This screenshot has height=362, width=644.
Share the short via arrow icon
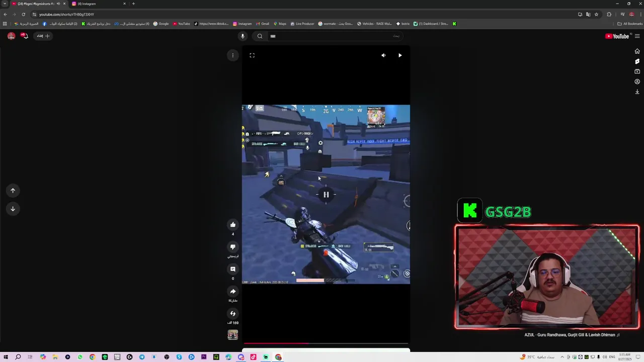(232, 291)
